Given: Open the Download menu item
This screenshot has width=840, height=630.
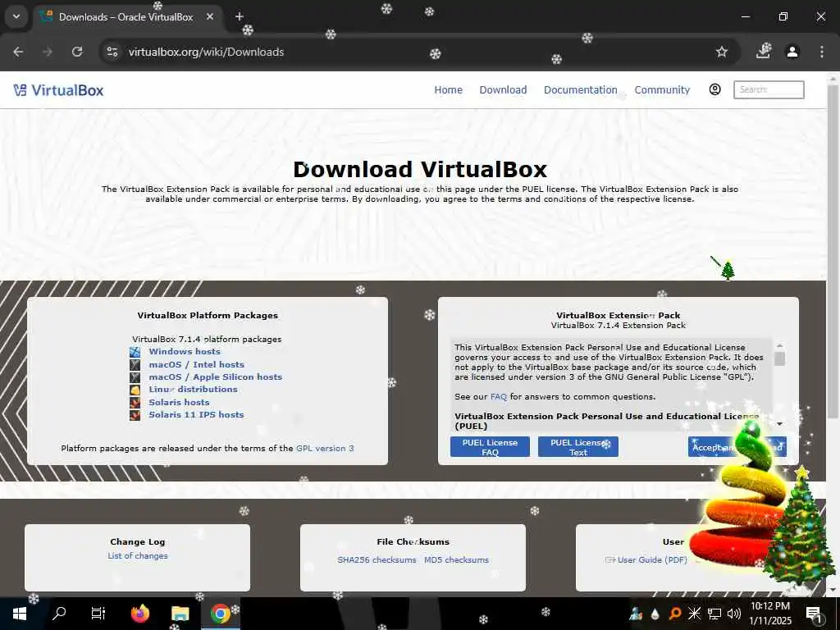Looking at the screenshot, I should pos(503,90).
